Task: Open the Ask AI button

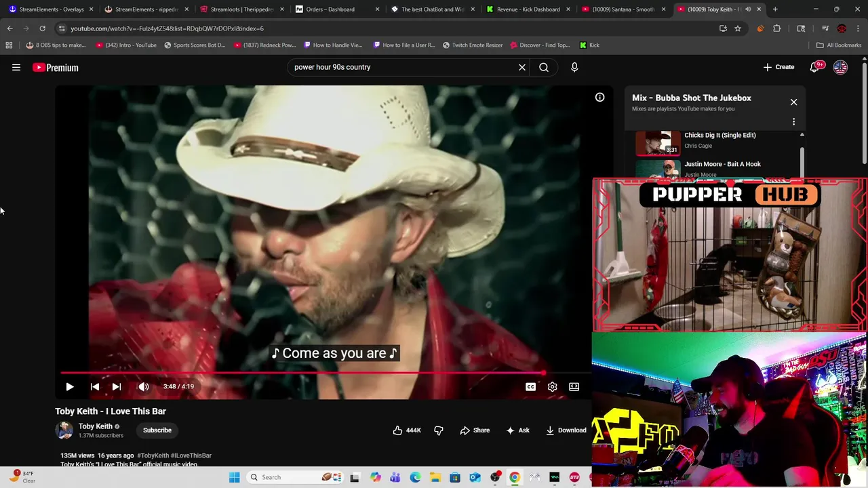Action: point(517,430)
